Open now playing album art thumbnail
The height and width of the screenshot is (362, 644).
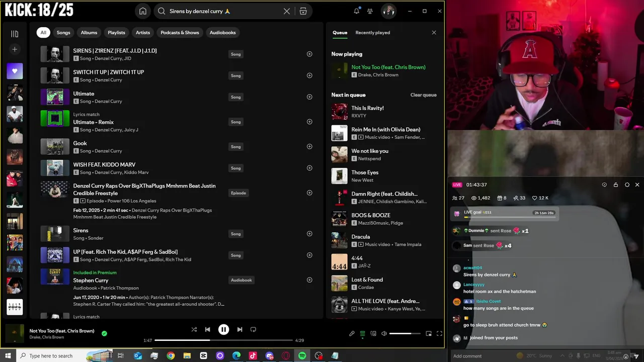pyautogui.click(x=15, y=334)
